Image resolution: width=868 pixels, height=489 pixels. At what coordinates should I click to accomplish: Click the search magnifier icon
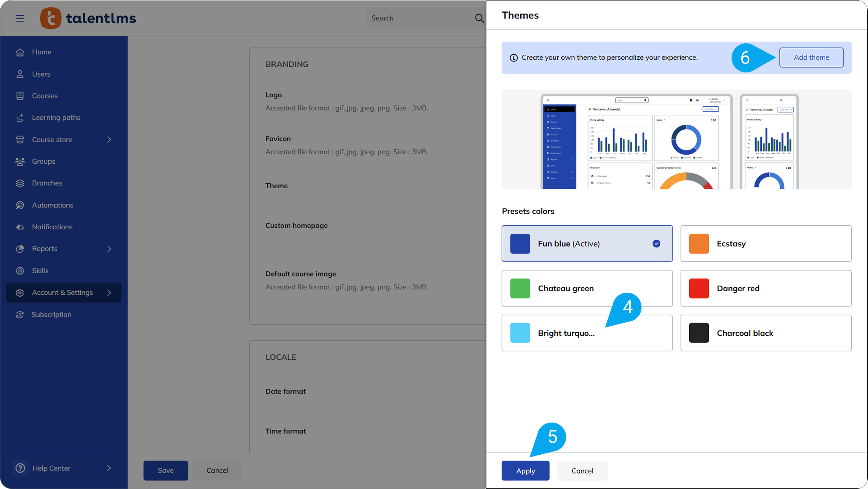pos(479,18)
